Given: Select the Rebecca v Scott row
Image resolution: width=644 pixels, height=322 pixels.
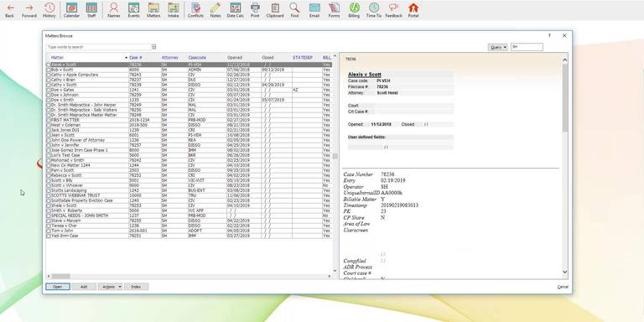Looking at the screenshot, I should point(189,175).
